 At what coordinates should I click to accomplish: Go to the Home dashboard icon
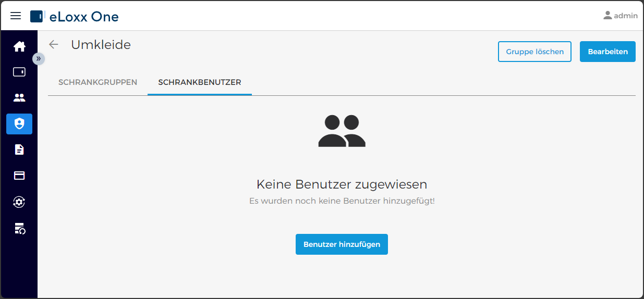click(19, 46)
